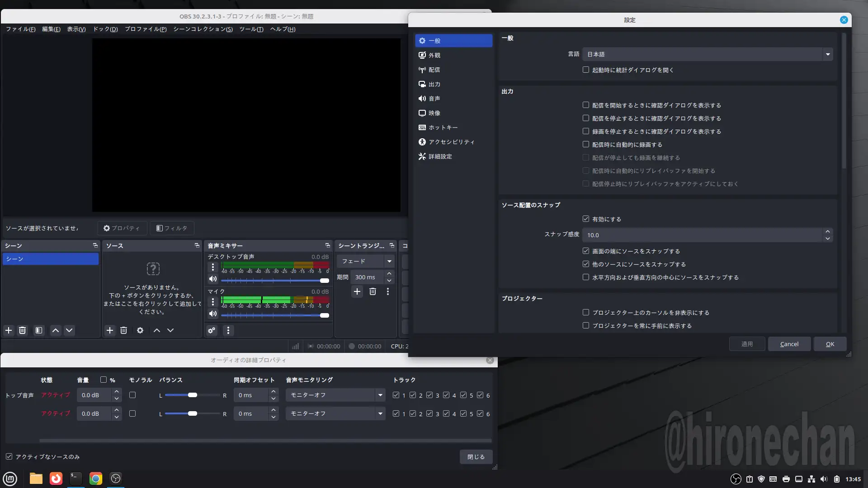Open the ツール menu

point(251,29)
